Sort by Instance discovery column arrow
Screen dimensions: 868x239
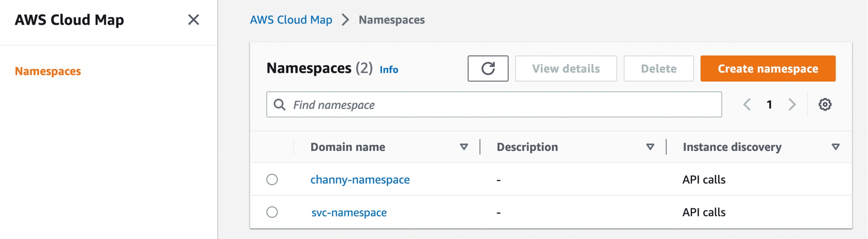pyautogui.click(x=836, y=147)
